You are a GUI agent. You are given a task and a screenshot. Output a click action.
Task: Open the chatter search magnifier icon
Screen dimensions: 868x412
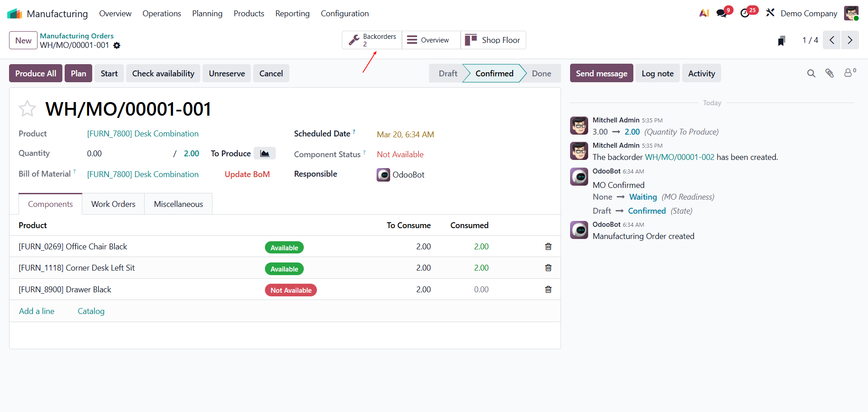811,73
